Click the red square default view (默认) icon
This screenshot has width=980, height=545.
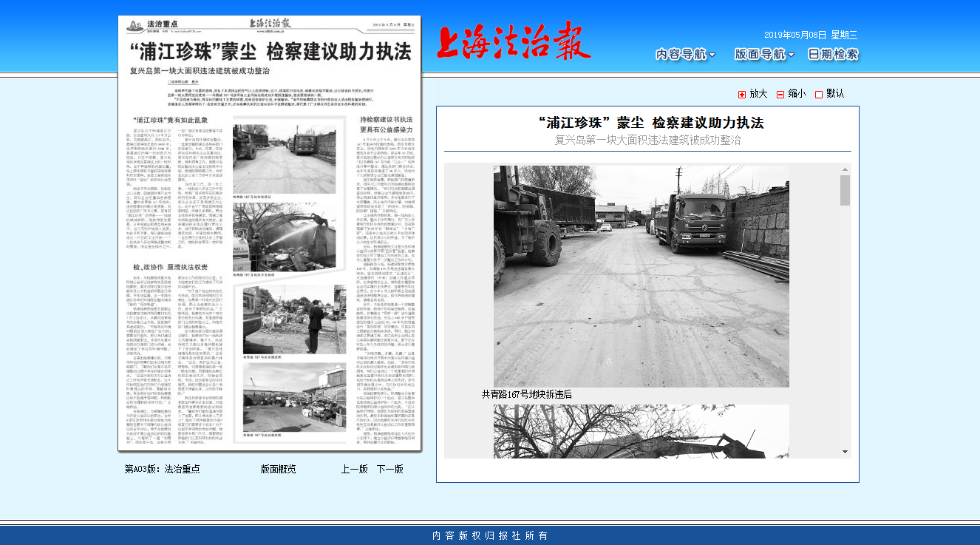[817, 95]
